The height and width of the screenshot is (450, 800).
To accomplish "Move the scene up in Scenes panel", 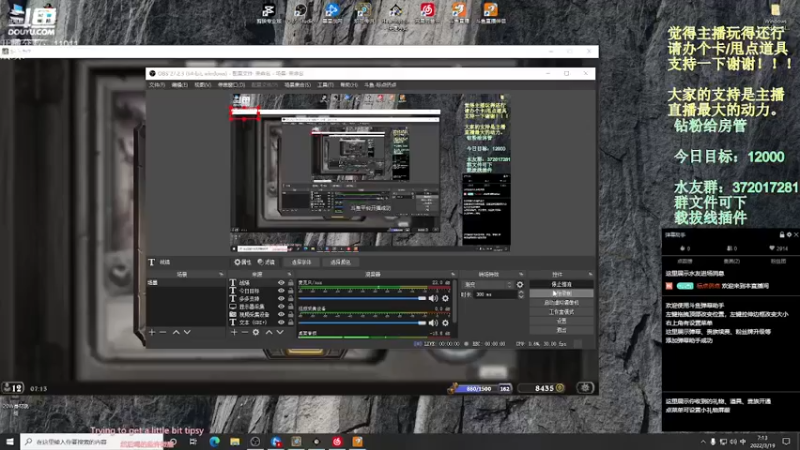I will (176, 332).
